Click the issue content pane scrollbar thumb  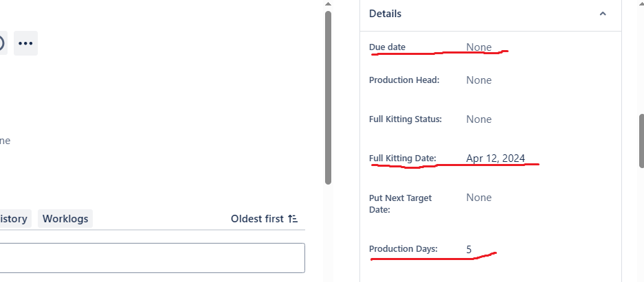pyautogui.click(x=328, y=97)
